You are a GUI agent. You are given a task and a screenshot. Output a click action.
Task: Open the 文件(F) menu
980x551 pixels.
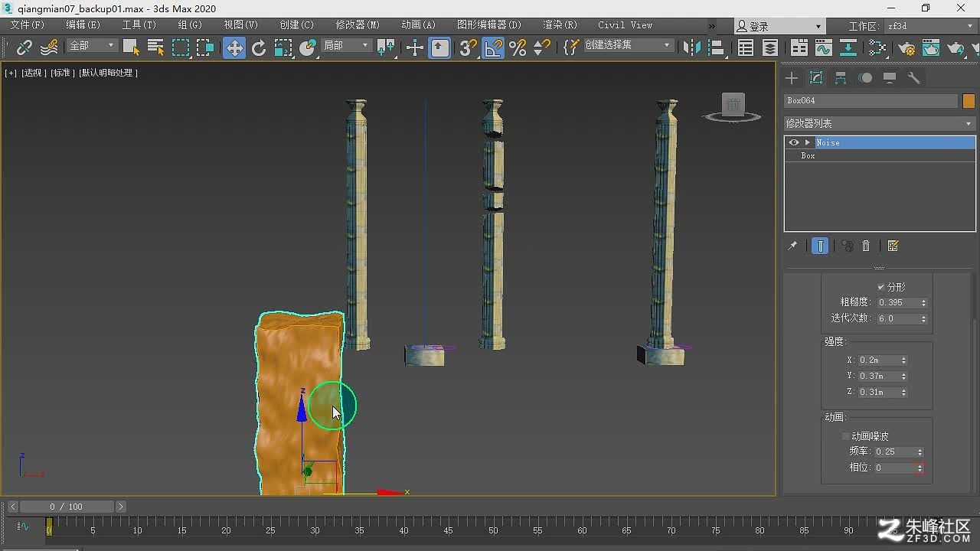(x=28, y=25)
